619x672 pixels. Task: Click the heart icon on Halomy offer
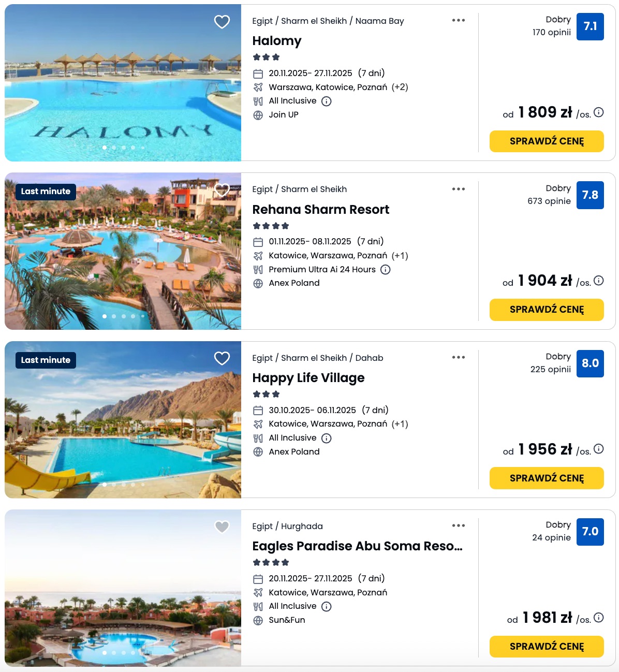point(222,22)
